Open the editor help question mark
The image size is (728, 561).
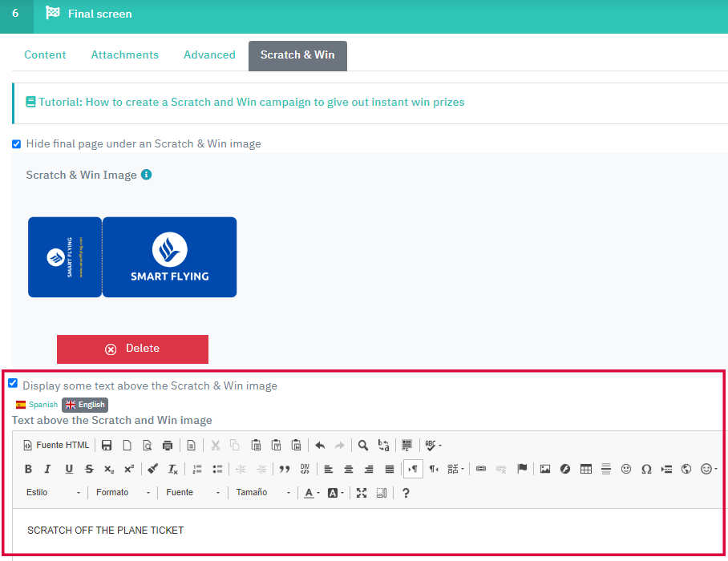pos(406,493)
